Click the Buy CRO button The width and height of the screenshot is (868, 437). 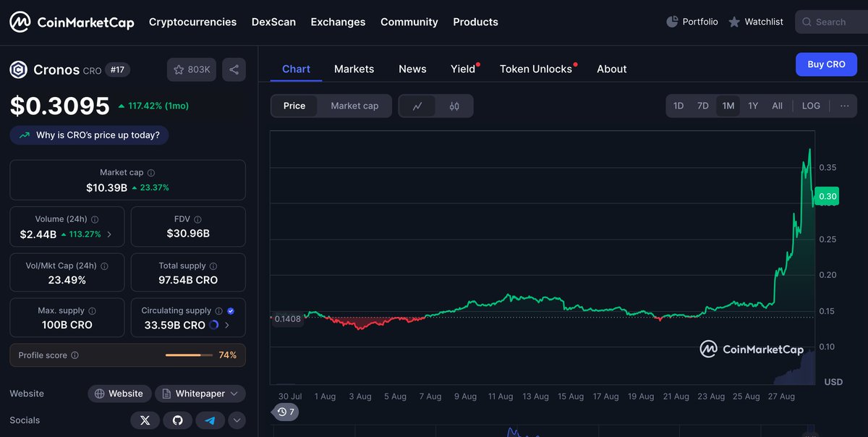pos(826,64)
